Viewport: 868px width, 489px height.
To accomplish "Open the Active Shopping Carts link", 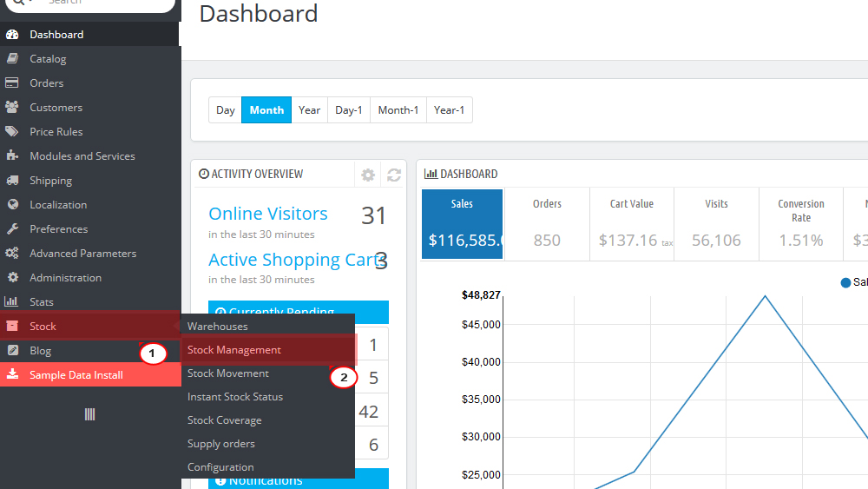I will pos(296,260).
